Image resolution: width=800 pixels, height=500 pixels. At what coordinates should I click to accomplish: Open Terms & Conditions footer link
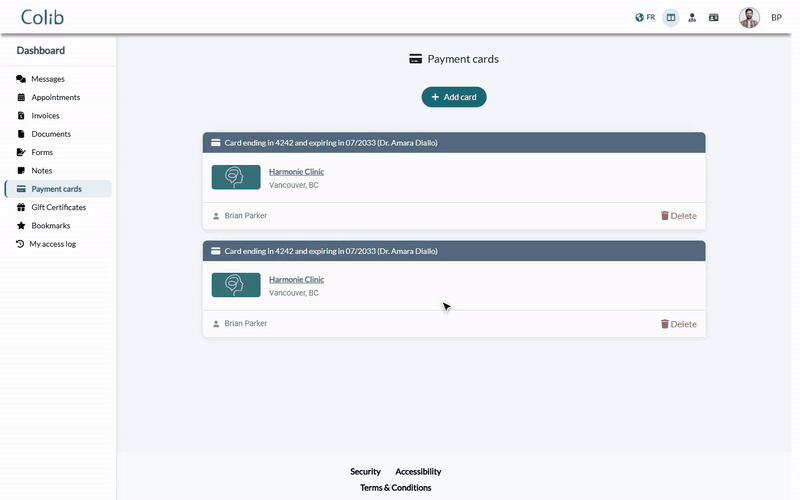coord(395,488)
